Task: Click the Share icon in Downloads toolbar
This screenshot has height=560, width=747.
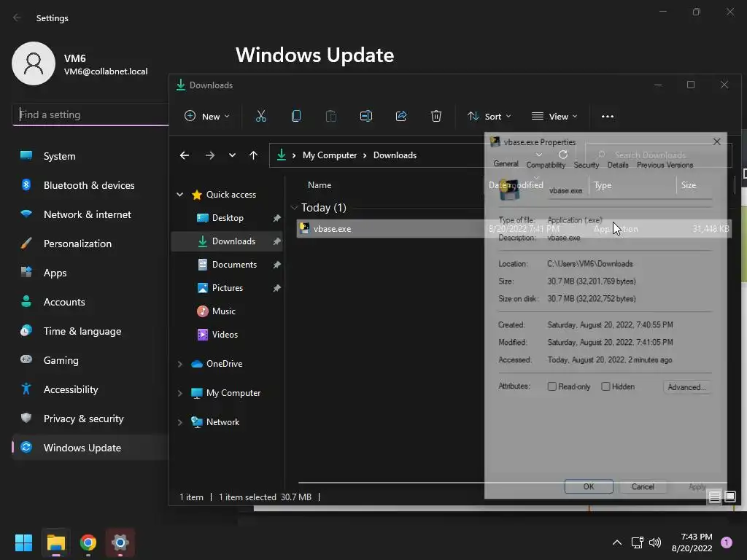Action: click(x=401, y=116)
